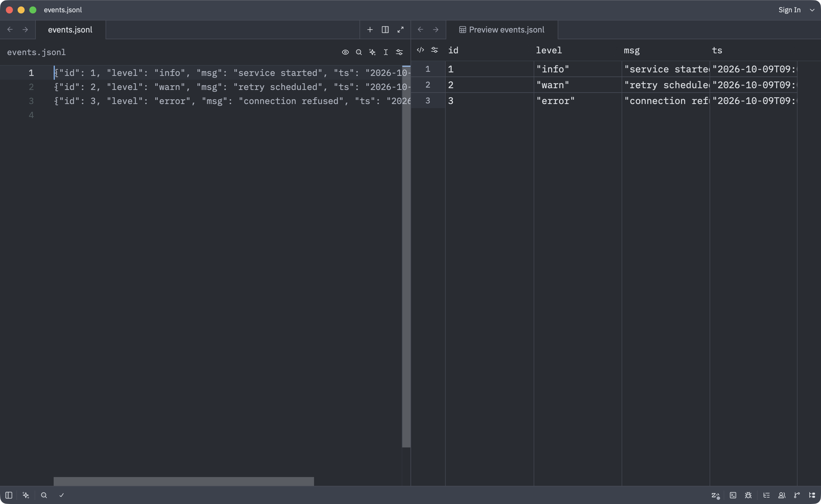Click the vertical scrollbar in the editor
This screenshot has height=504, width=821.
click(406, 257)
